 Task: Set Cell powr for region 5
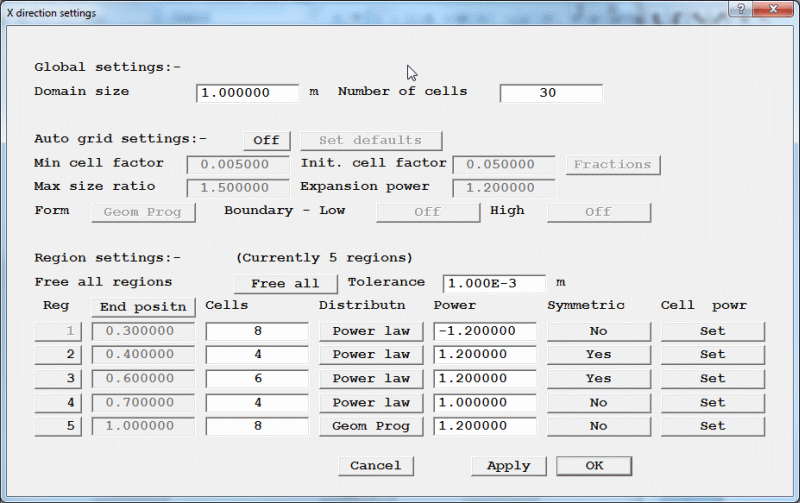click(x=712, y=426)
